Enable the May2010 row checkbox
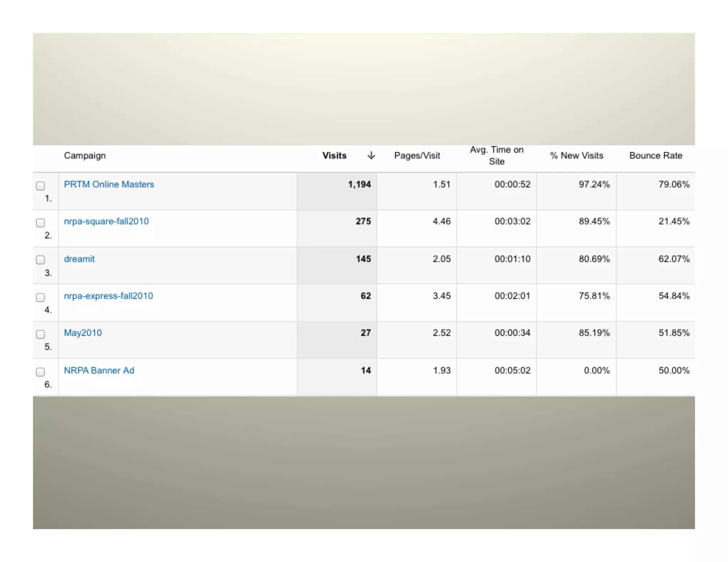Image resolution: width=728 pixels, height=562 pixels. (41, 334)
